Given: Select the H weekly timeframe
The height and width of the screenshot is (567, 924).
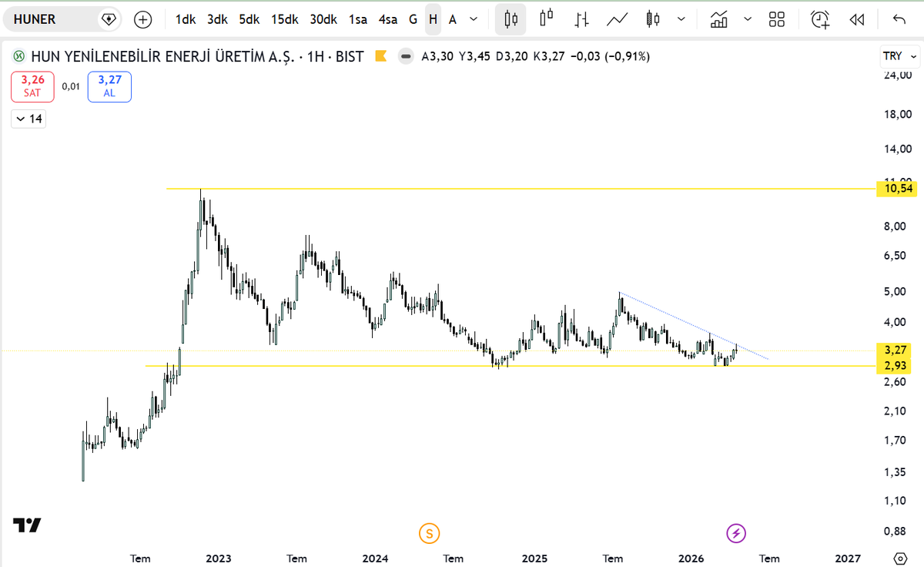Looking at the screenshot, I should [x=433, y=19].
